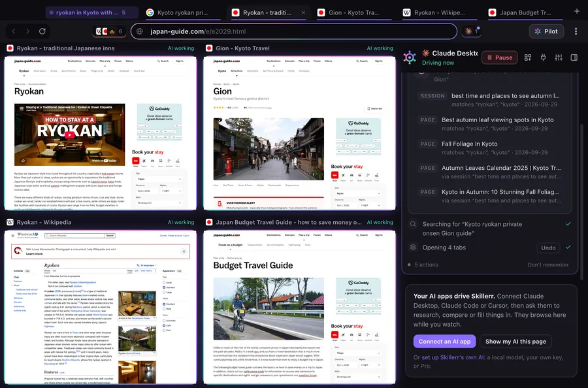Viewport: 588px width, 388px height.
Task: Click the GoDaddy ad on the Gion page
Action: point(358,135)
